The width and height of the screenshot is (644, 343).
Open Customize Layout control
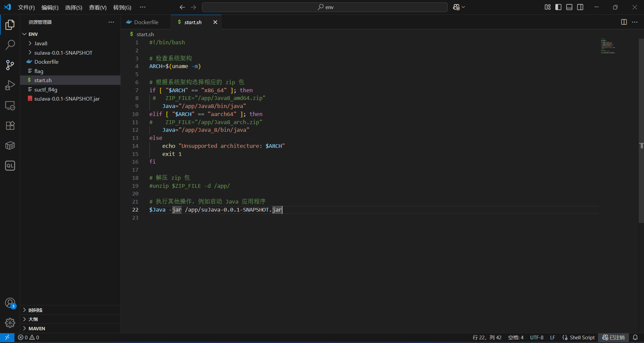(x=548, y=7)
